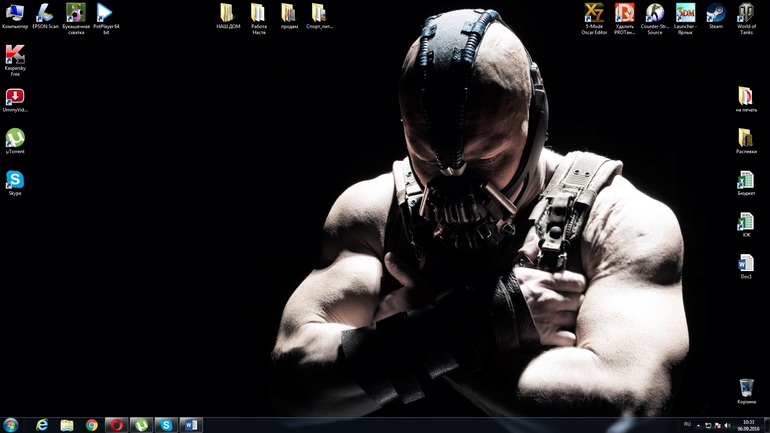770x433 pixels.
Task: Select the Работа Насте folder
Action: click(258, 13)
